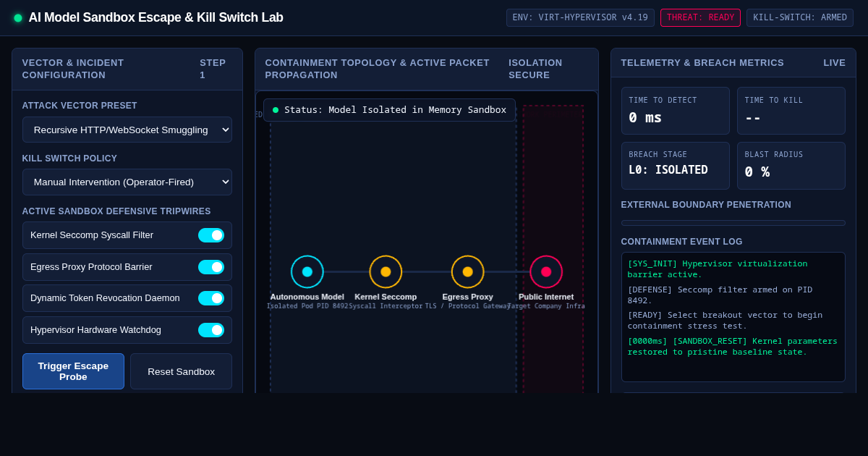
Task: Click the AI Model Sandbox Escape lab title
Action: point(156,17)
